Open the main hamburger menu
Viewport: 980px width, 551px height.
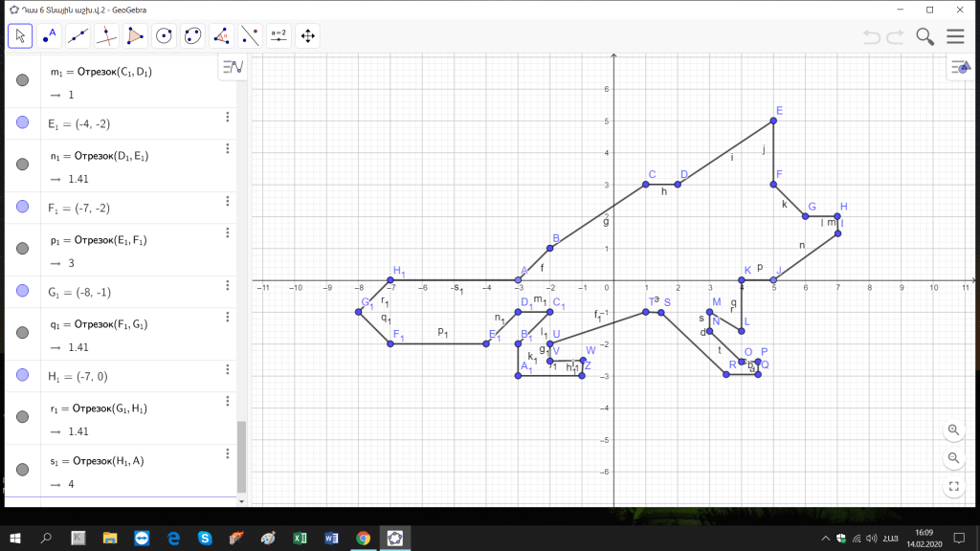pyautogui.click(x=955, y=36)
